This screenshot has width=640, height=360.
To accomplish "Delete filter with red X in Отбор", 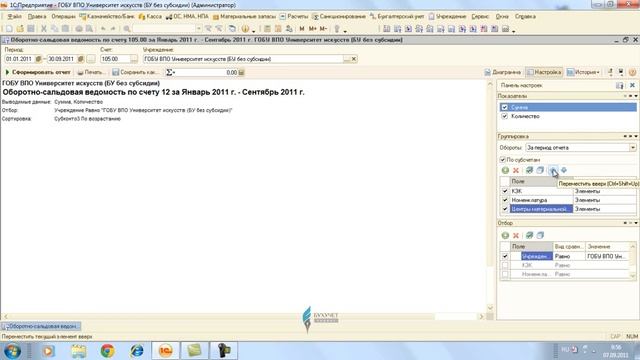I will point(516,236).
